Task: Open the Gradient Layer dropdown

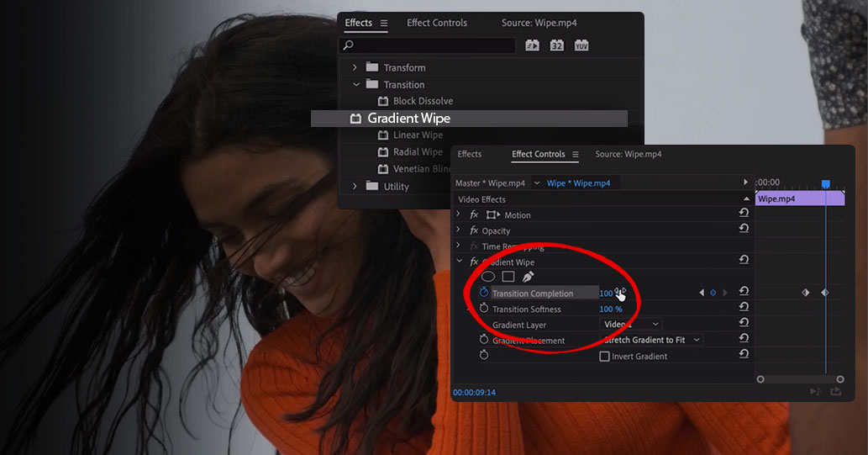Action: [x=631, y=325]
